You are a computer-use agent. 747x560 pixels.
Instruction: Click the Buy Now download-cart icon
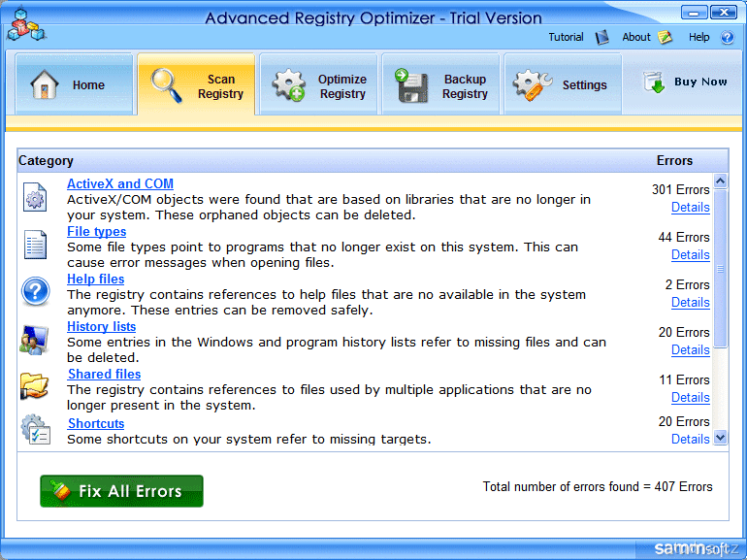pos(654,82)
